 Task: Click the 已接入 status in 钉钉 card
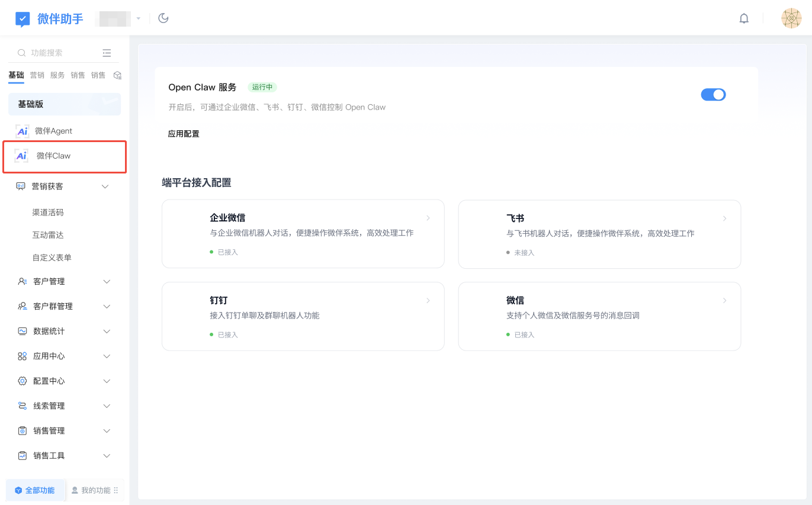pos(224,334)
